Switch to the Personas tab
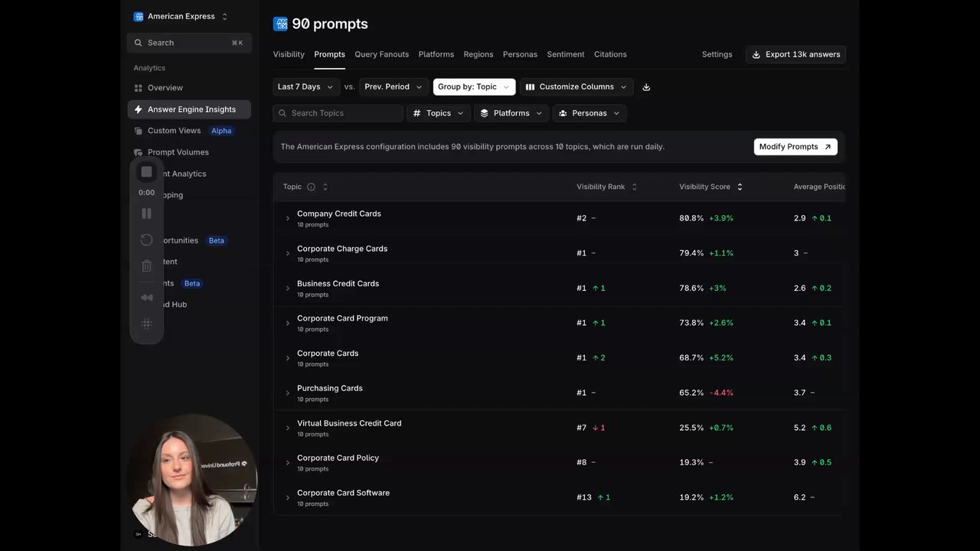The height and width of the screenshot is (551, 980). 520,54
